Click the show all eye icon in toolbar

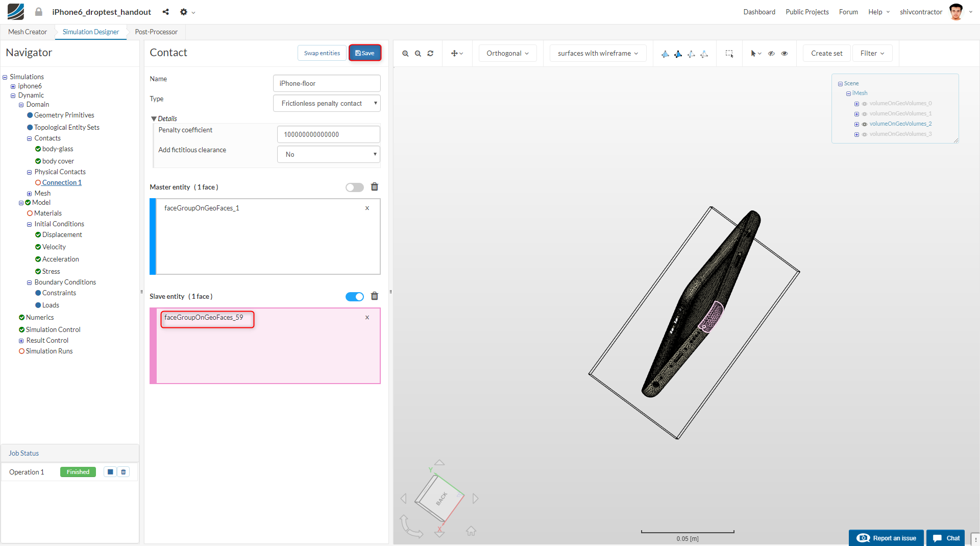tap(785, 53)
